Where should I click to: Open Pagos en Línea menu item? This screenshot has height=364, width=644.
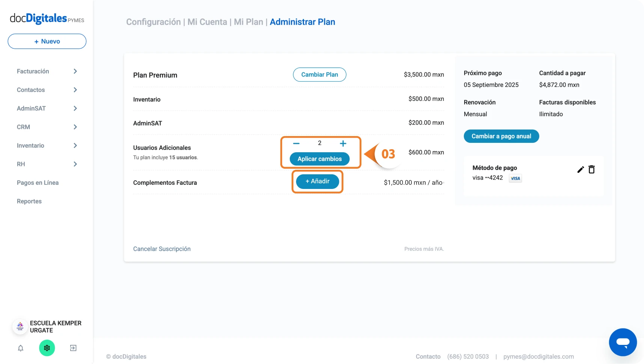[38, 183]
